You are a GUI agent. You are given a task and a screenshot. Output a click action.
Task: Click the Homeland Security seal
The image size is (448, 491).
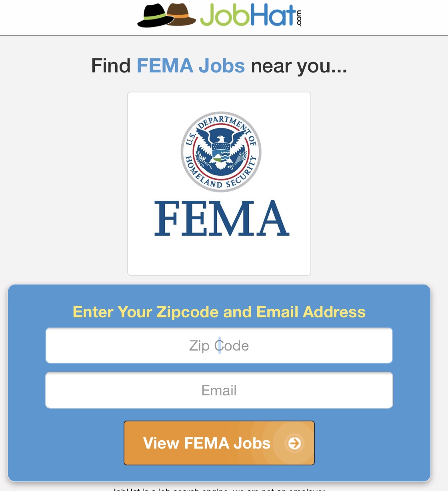[x=221, y=152]
